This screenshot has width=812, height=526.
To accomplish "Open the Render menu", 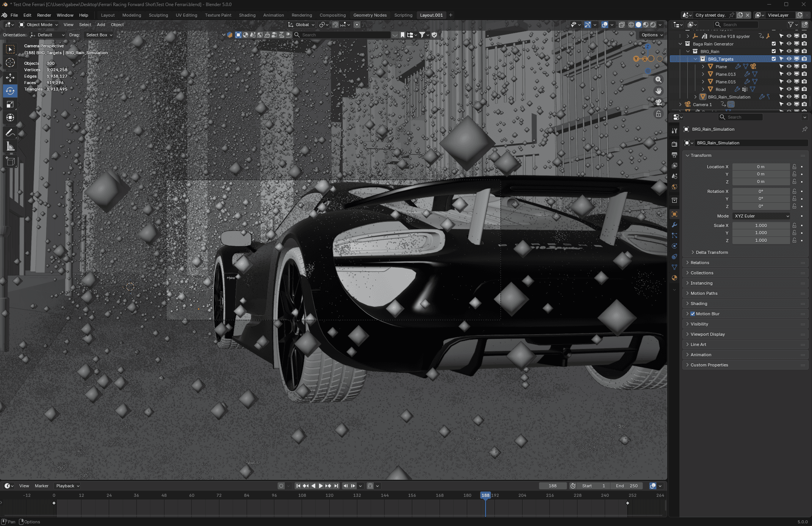I will coord(44,15).
